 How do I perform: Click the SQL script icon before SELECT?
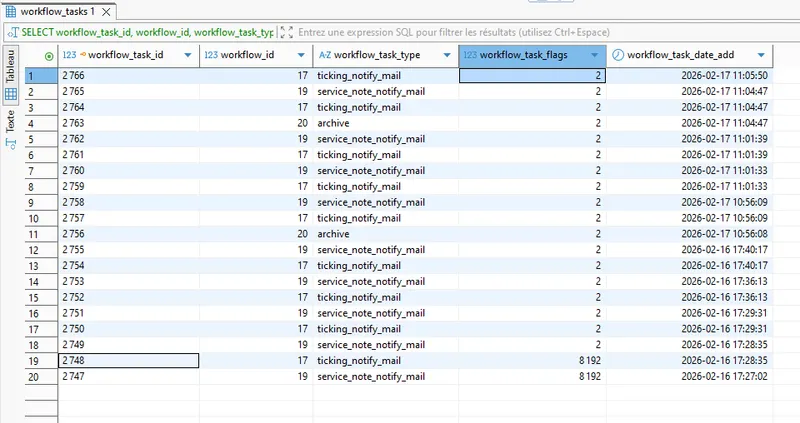14,33
